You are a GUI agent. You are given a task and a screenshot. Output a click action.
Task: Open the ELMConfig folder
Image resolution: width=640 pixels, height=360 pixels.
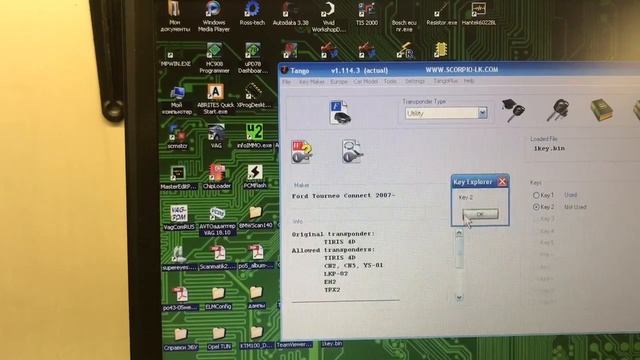(218, 298)
